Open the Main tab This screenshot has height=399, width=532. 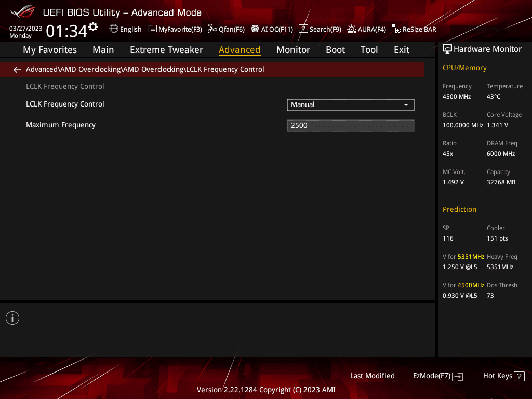click(x=103, y=50)
